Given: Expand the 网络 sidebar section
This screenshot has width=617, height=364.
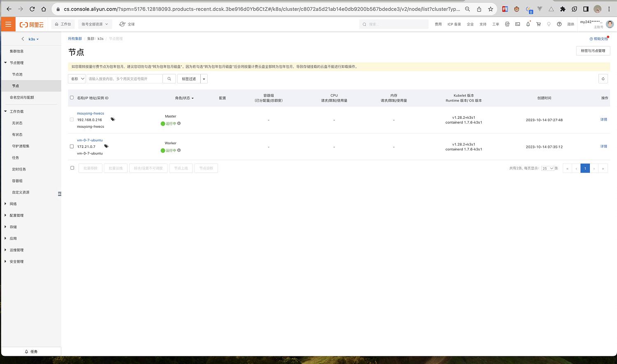Looking at the screenshot, I should point(13,204).
